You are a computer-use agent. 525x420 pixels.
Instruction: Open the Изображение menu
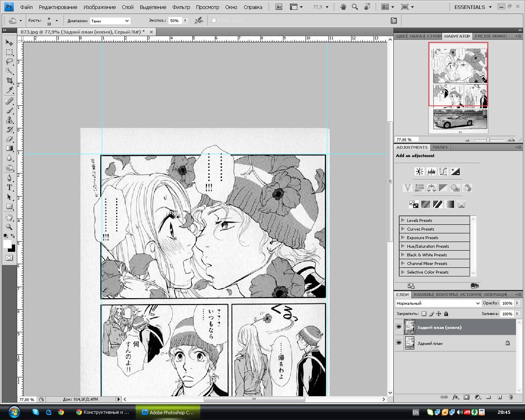[100, 7]
